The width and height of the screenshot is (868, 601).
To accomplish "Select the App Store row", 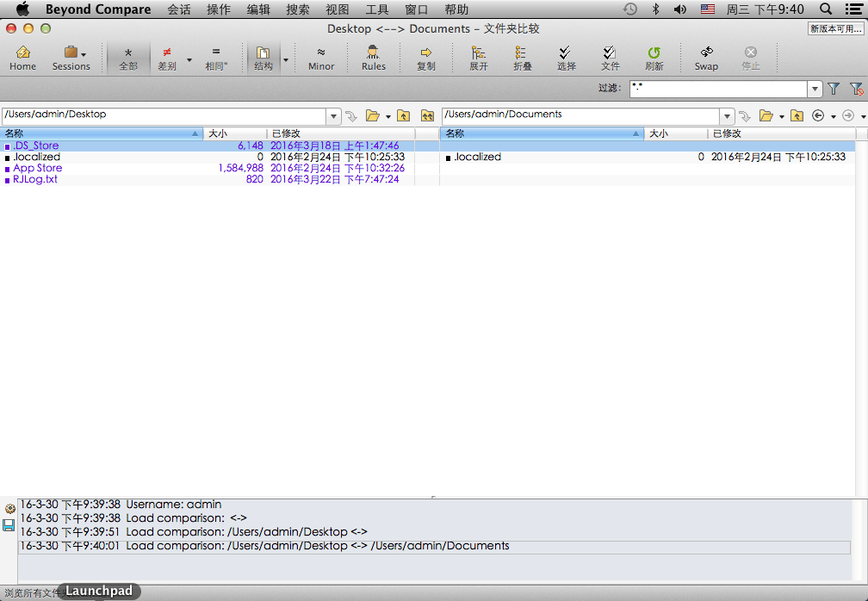I will point(207,168).
